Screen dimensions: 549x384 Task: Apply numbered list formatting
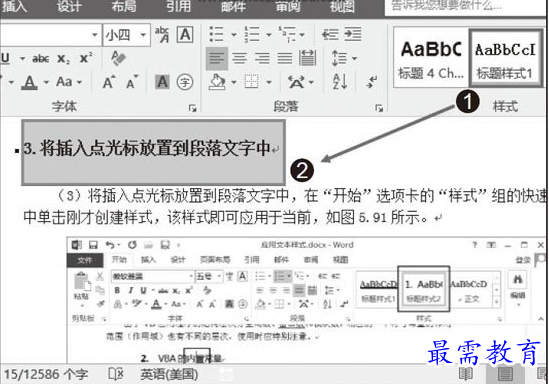[252, 34]
